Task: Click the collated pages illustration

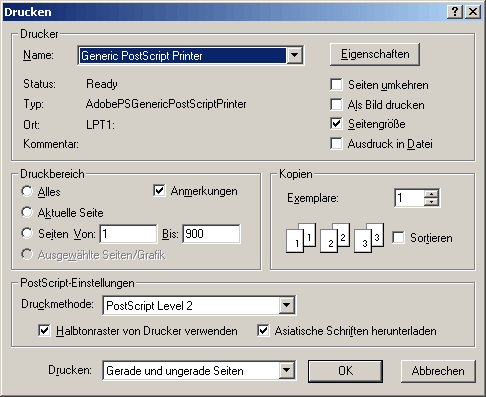Action: (x=335, y=238)
